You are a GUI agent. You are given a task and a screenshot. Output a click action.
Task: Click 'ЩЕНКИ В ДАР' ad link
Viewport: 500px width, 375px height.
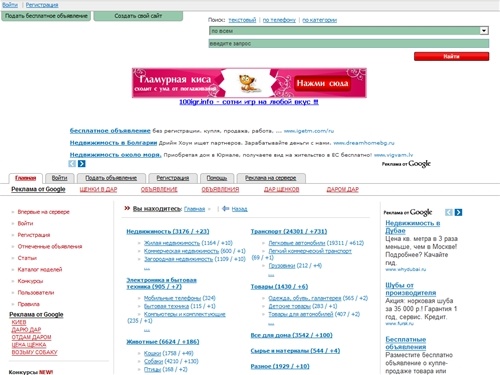(x=98, y=189)
